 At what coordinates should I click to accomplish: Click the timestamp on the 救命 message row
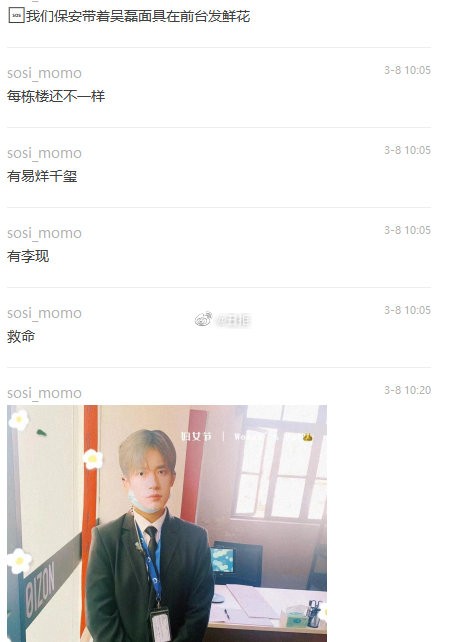tap(407, 310)
